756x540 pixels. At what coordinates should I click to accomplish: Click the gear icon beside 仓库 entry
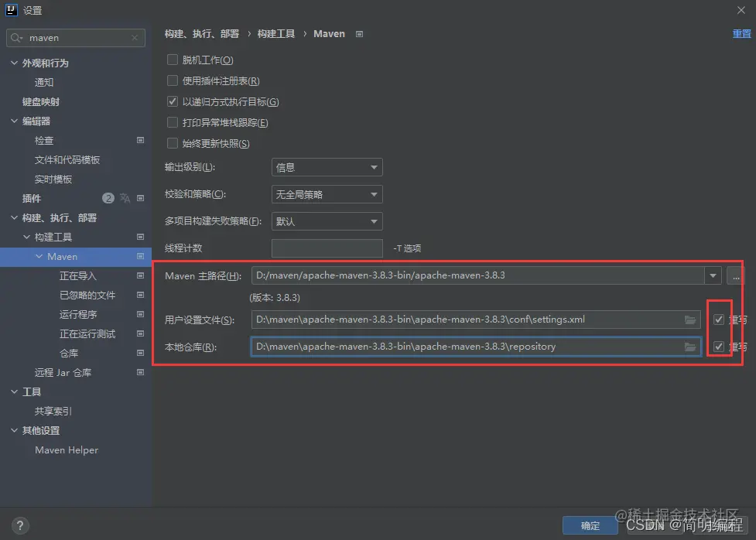140,353
